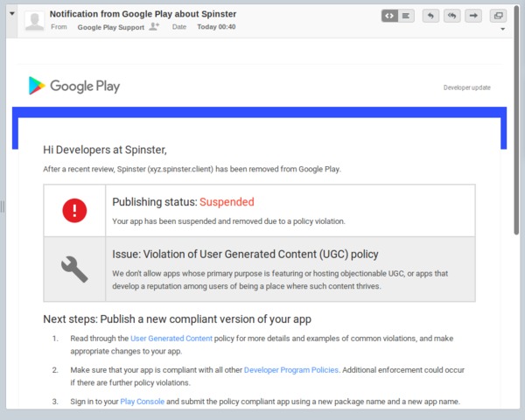
Task: Add Google Play Support to contacts
Action: pos(154,26)
